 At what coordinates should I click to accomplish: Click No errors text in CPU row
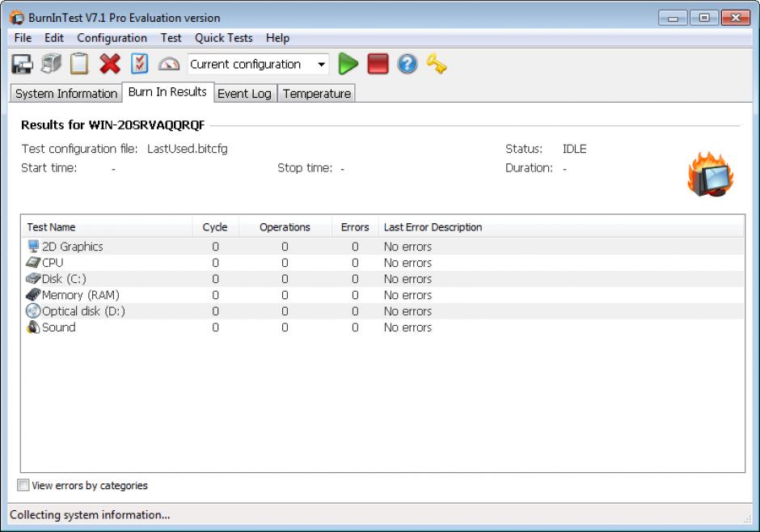pyautogui.click(x=407, y=263)
